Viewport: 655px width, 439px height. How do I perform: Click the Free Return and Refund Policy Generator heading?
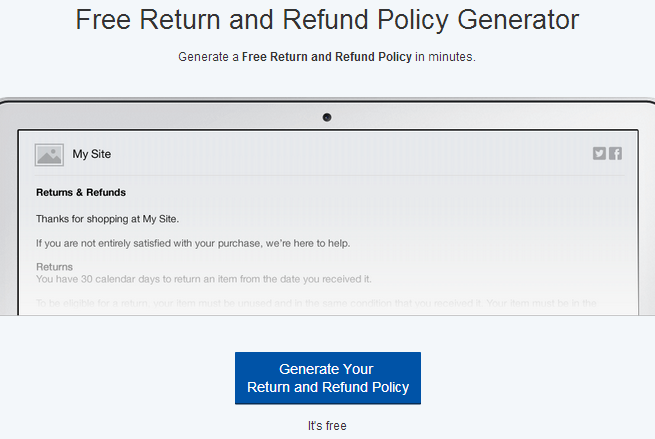[327, 19]
